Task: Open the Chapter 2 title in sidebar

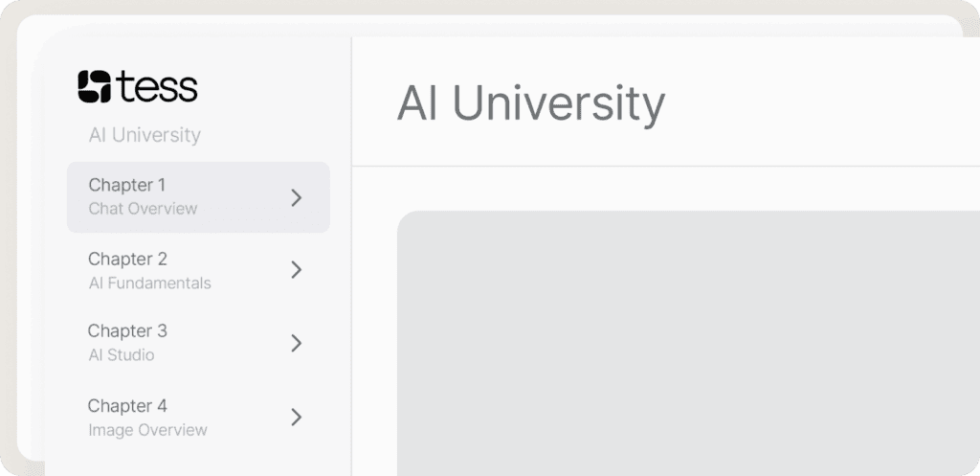Action: 127,259
